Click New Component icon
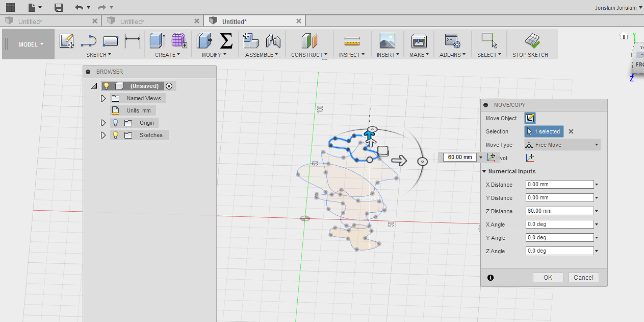644x322 pixels. click(x=251, y=41)
